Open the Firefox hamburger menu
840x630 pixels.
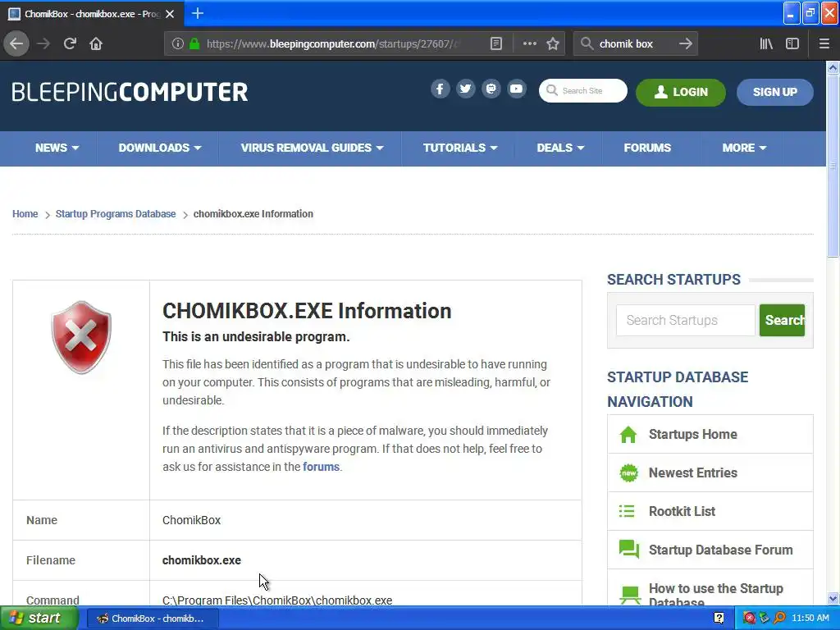pyautogui.click(x=824, y=44)
